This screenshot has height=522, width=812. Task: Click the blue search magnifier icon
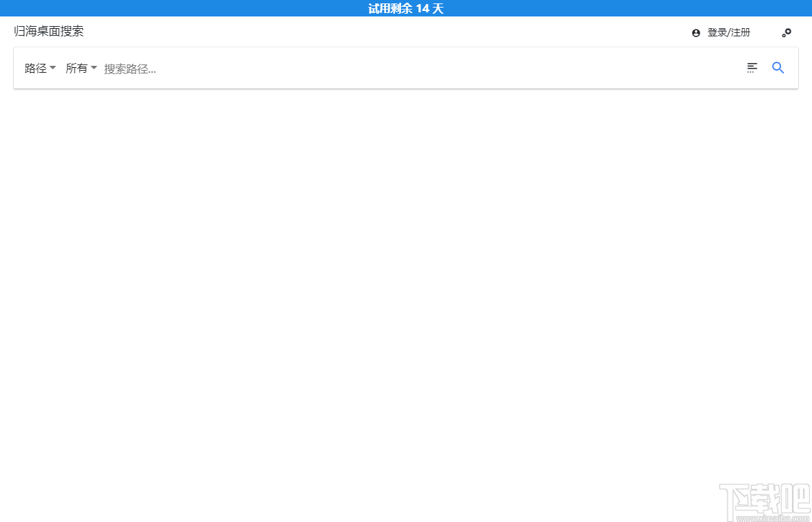[778, 68]
